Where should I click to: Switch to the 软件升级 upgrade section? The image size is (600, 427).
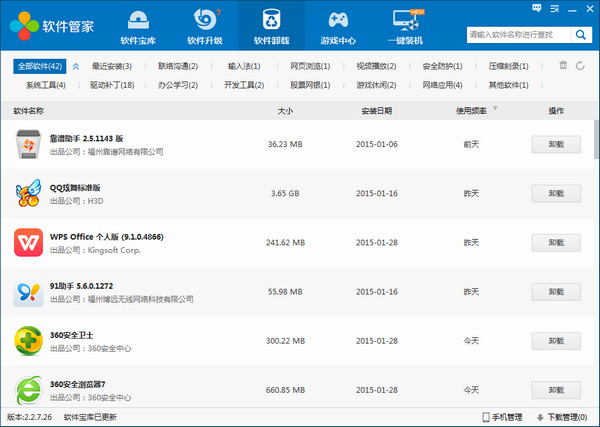[x=204, y=27]
